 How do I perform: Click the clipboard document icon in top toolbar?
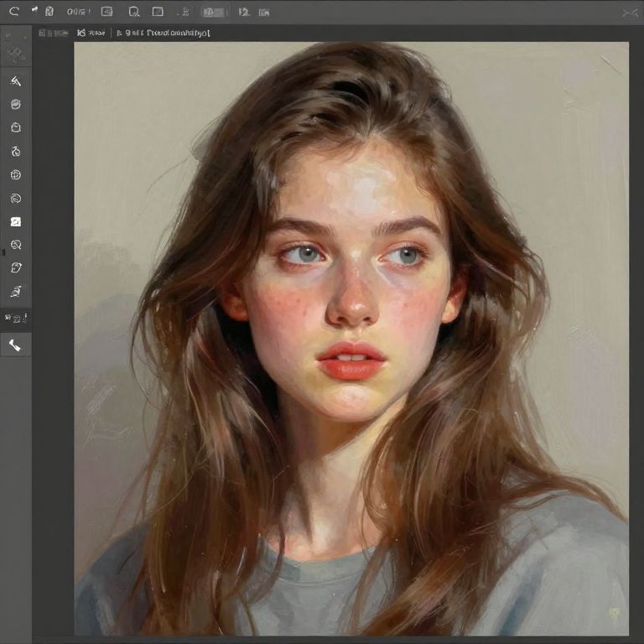point(49,12)
